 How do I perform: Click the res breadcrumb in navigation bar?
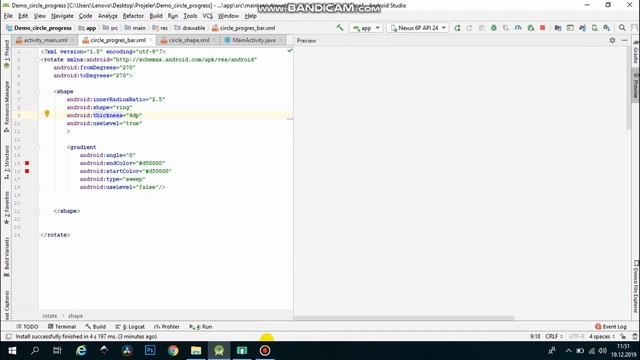point(161,28)
